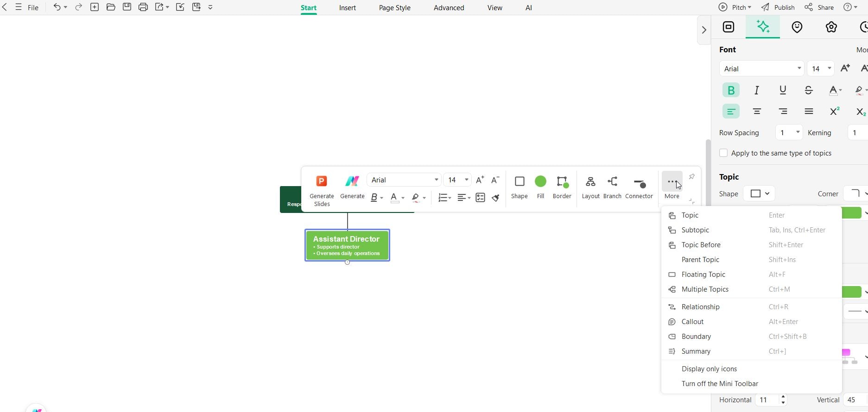Open the File menu
868x412 pixels.
[x=33, y=8]
